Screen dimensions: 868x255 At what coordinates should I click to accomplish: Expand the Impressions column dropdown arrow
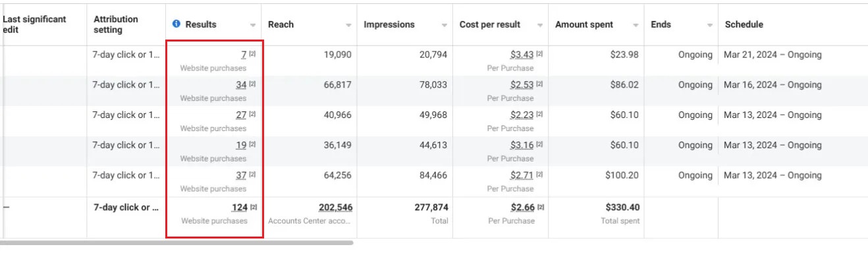click(445, 25)
